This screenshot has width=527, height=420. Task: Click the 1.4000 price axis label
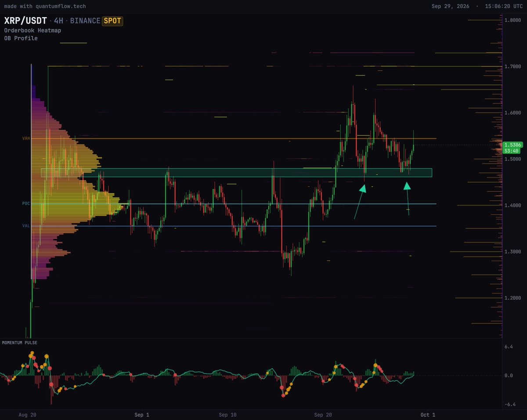tap(513, 206)
